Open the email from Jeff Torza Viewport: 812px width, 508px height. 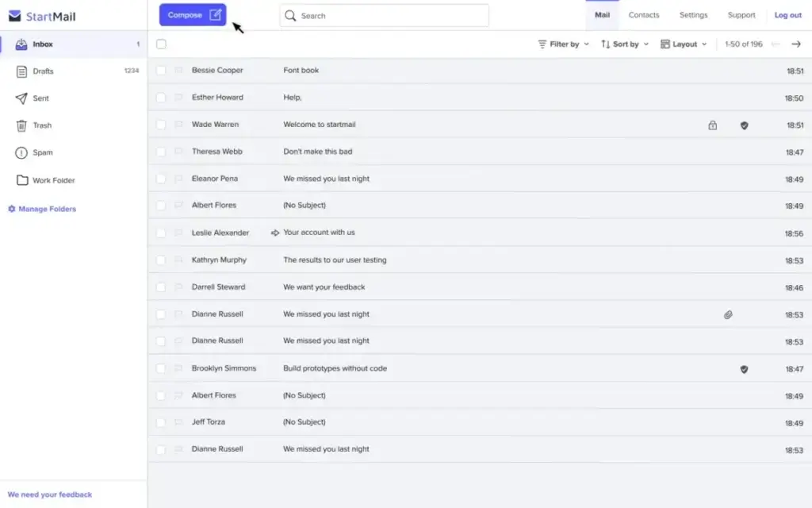click(480, 422)
